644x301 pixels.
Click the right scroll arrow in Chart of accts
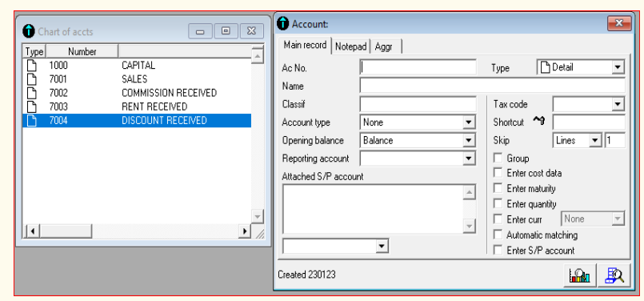[x=245, y=231]
